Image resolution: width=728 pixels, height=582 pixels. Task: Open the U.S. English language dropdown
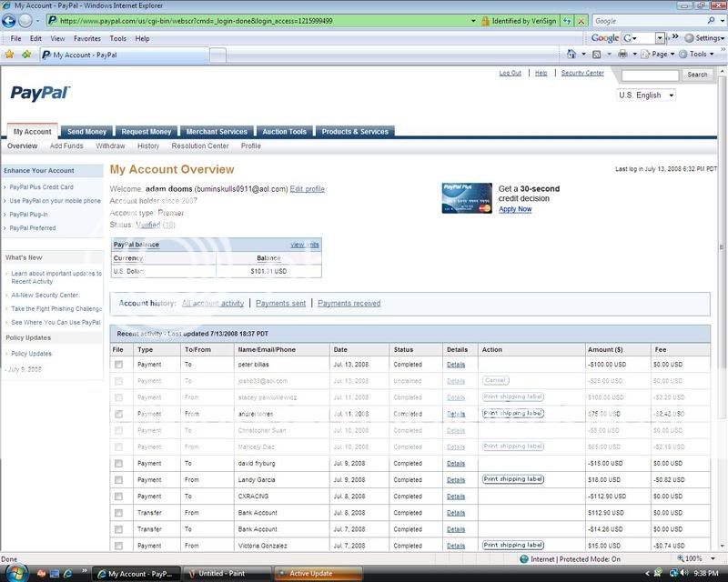[646, 95]
